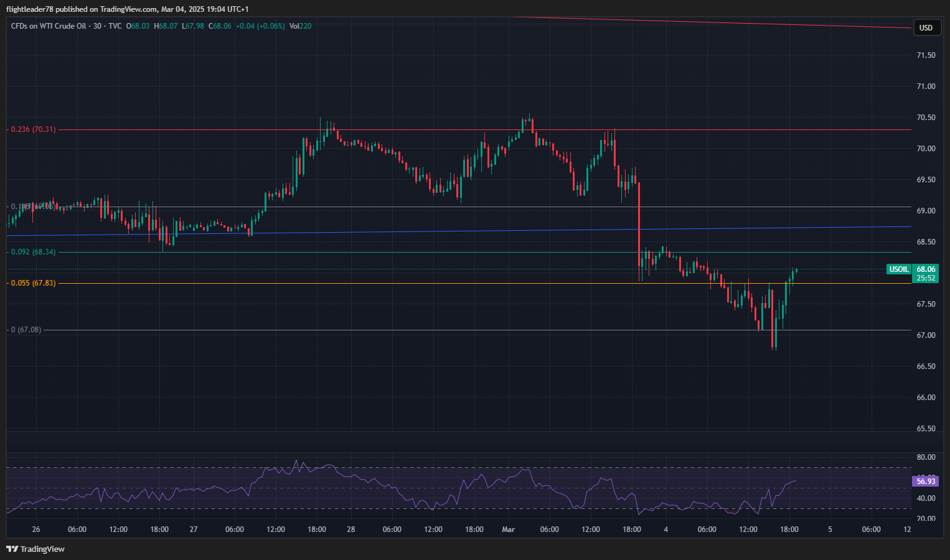Click the 66.50 price axis label
The image size is (950, 560).
click(926, 366)
